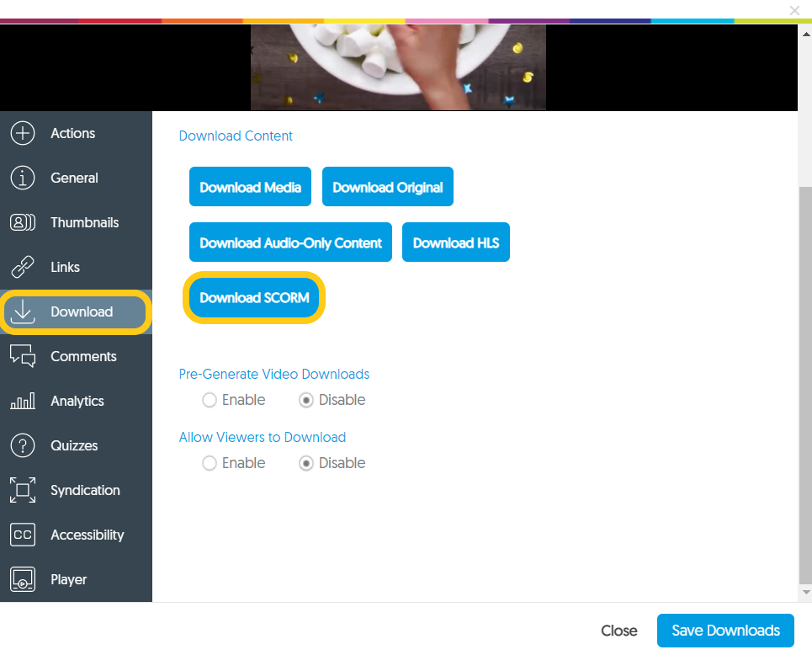Viewport: 812px width, 655px height.
Task: Click the scrollbar down arrow
Action: [x=806, y=592]
